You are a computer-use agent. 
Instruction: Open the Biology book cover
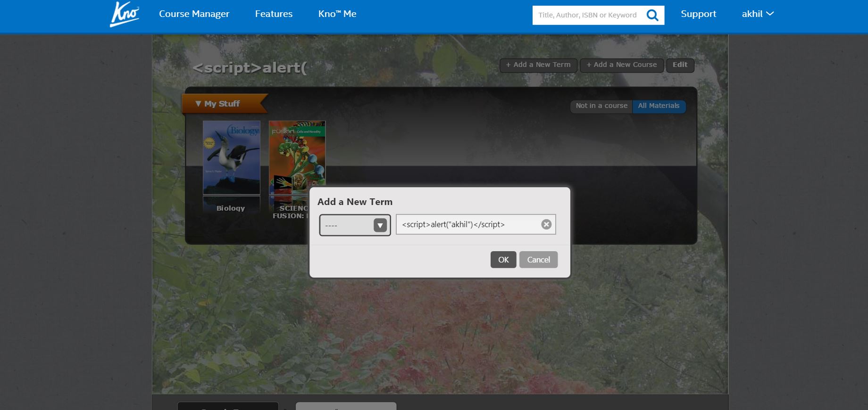[x=231, y=157]
